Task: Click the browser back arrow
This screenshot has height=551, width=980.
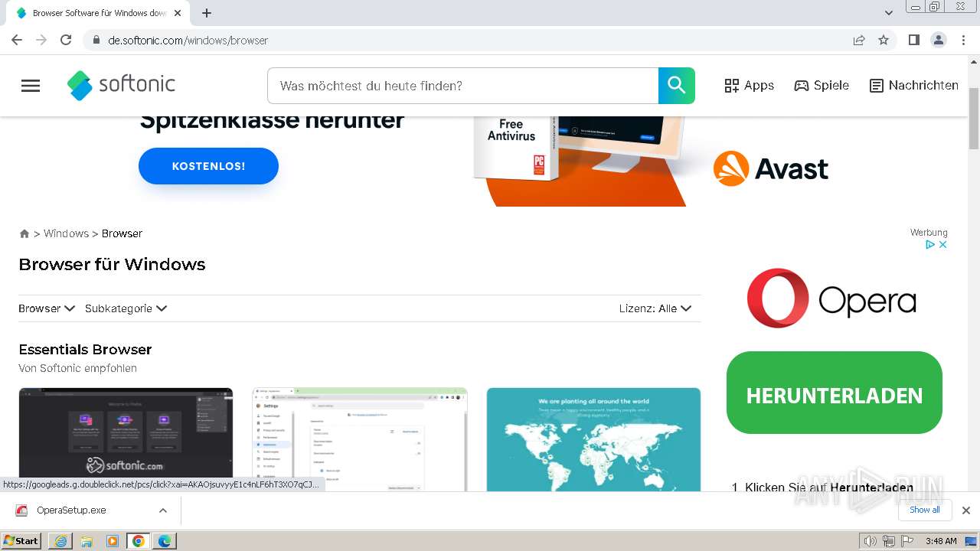Action: 17,40
